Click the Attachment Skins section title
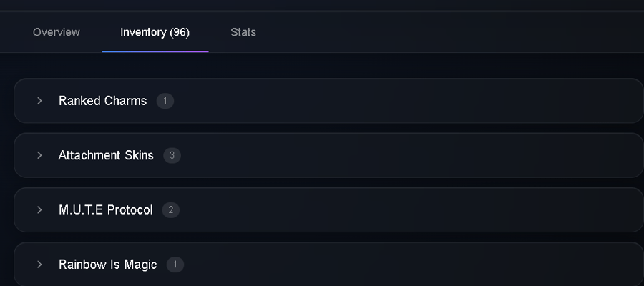The height and width of the screenshot is (286, 644). (x=106, y=155)
